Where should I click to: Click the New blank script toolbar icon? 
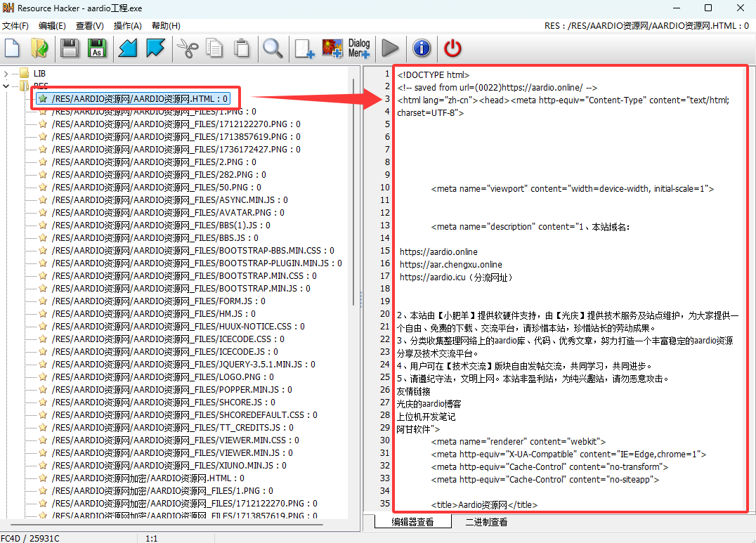(x=12, y=48)
